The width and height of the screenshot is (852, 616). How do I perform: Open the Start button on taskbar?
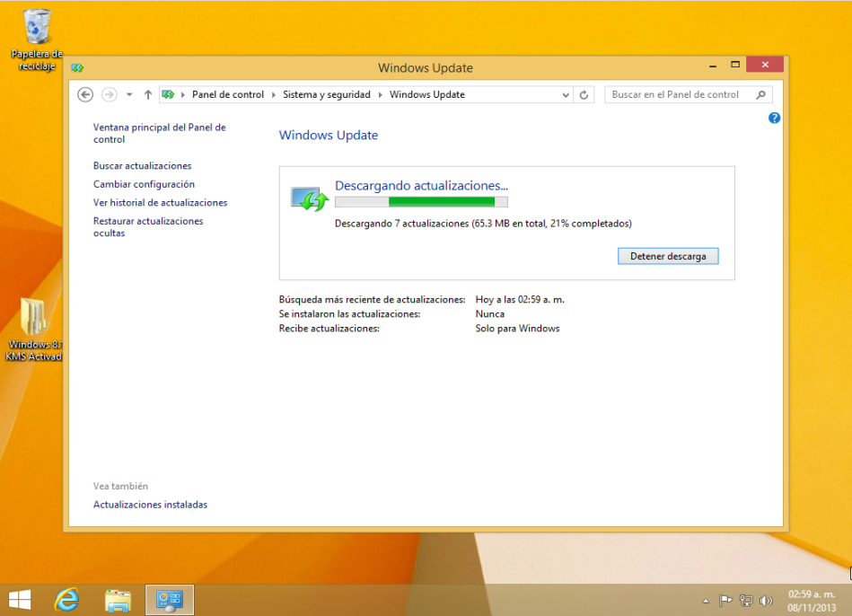tap(20, 600)
